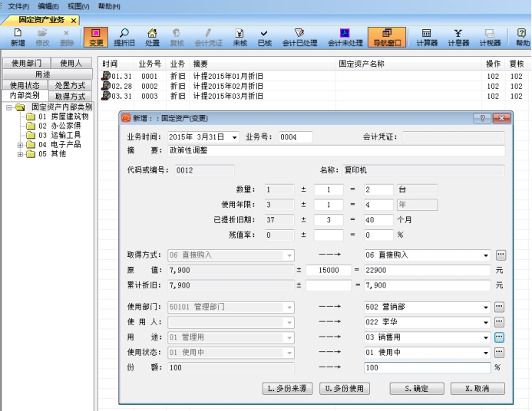Viewport: 532px width, 411px height.
Task: Click the 复核 toolbar icon
Action: tap(177, 38)
